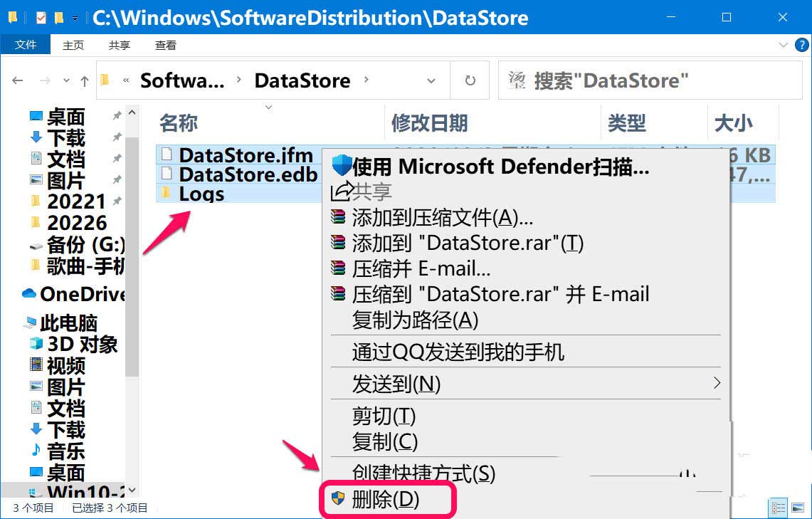Navigate up to parent folder with up arrow
The width and height of the screenshot is (812, 519).
84,80
